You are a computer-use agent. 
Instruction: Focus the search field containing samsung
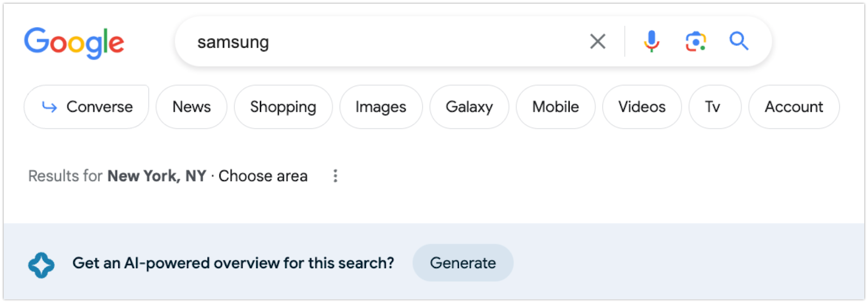click(x=380, y=42)
